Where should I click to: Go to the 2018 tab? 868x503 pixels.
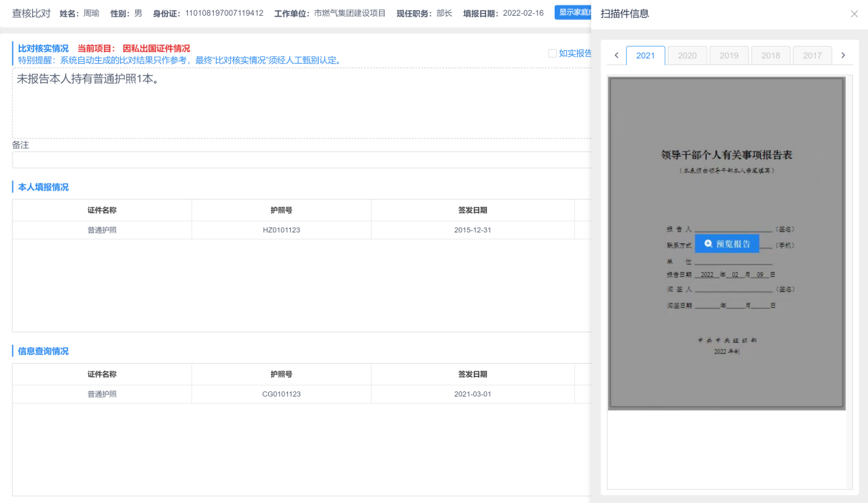771,56
